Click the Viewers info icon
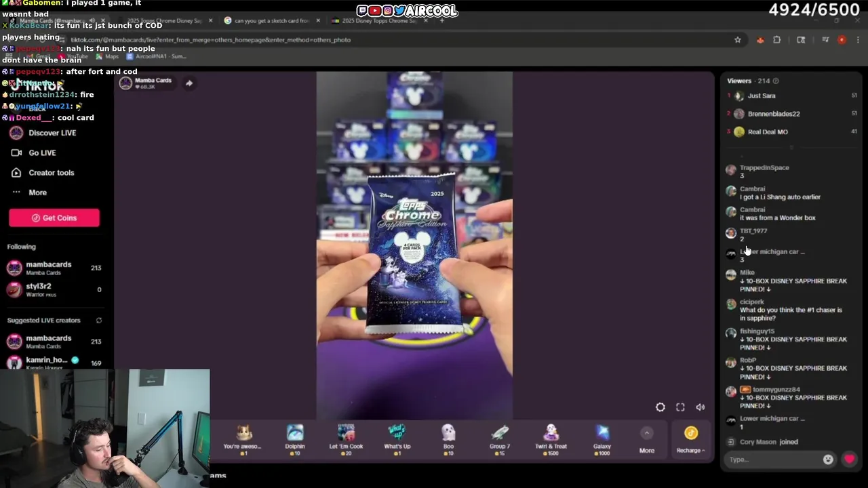The width and height of the screenshot is (868, 488). click(x=776, y=81)
